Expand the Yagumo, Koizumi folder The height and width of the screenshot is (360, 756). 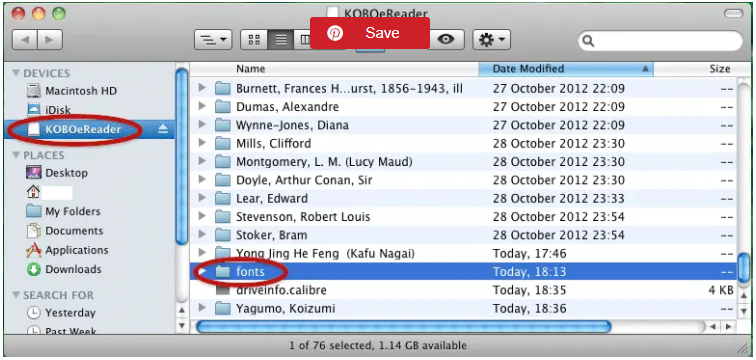(x=202, y=308)
